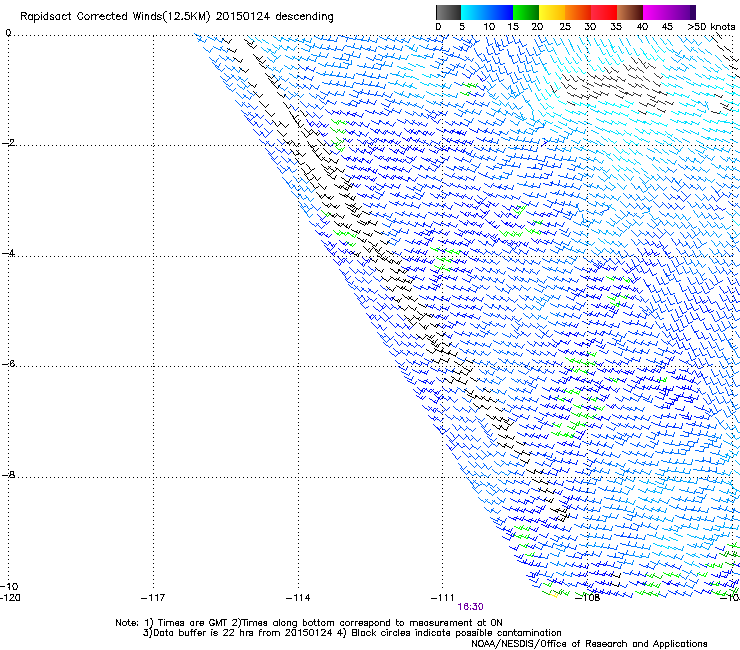
Task: Click the note line 'Times are GMT'
Action: tap(192, 623)
